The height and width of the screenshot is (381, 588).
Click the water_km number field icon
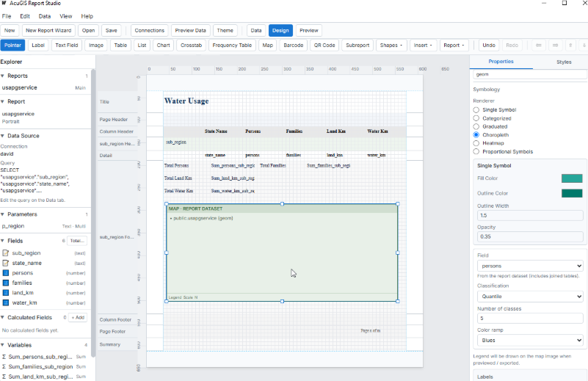pos(6,302)
